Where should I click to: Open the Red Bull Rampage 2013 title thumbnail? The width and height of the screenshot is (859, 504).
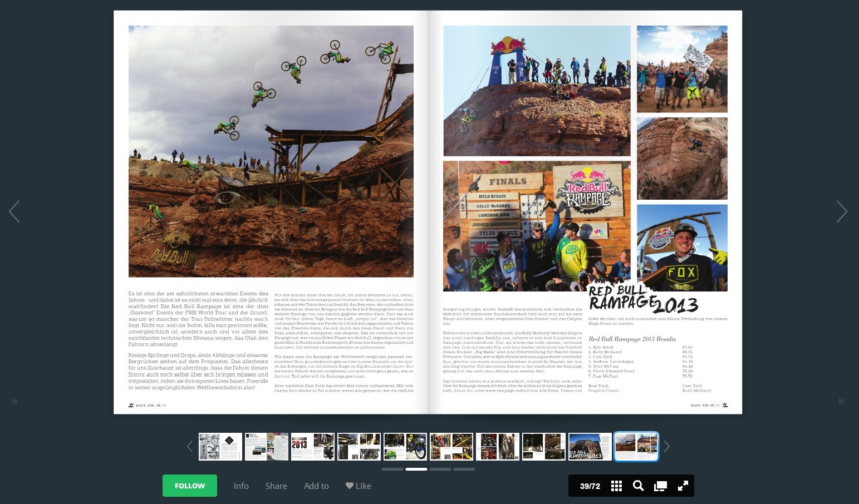coord(590,446)
